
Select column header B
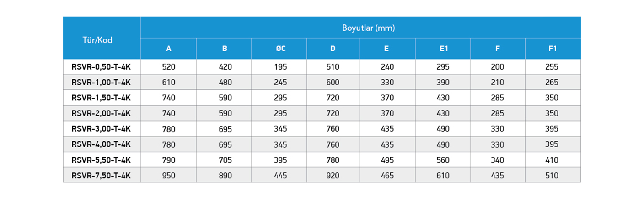[x=225, y=49]
